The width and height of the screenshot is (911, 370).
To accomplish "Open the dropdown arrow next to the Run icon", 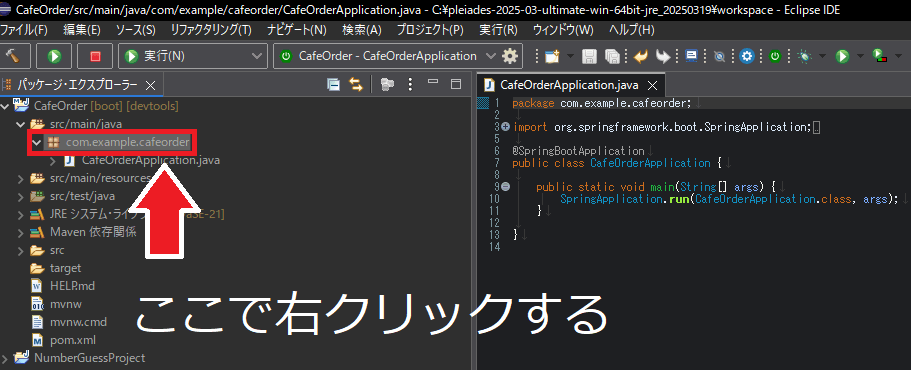I will point(859,56).
